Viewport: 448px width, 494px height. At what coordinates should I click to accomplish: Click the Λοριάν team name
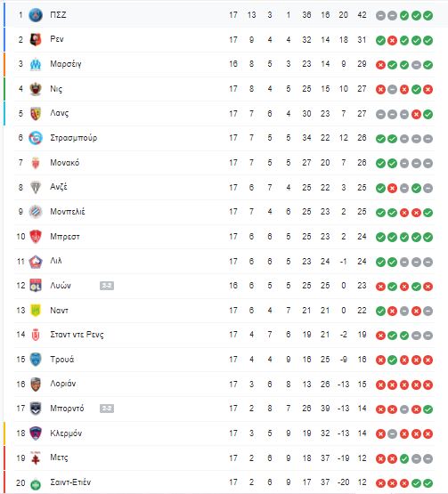[x=63, y=384]
